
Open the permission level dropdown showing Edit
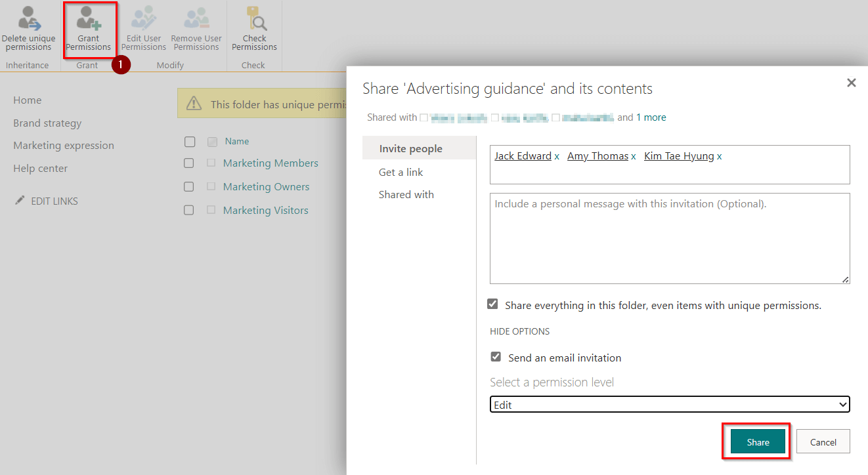tap(670, 405)
